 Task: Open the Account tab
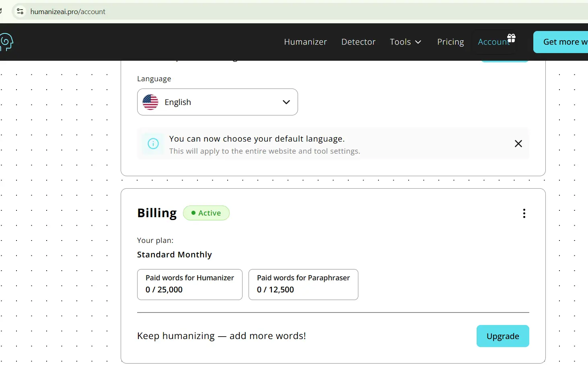tap(494, 42)
